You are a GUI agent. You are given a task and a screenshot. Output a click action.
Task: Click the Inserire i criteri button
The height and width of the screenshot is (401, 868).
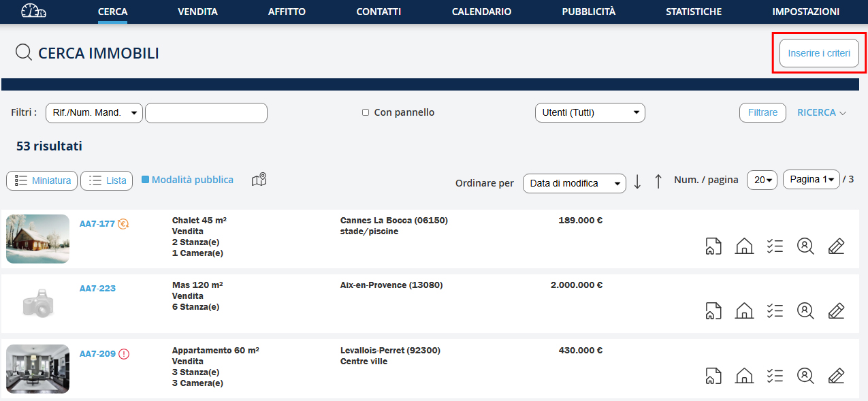click(819, 53)
